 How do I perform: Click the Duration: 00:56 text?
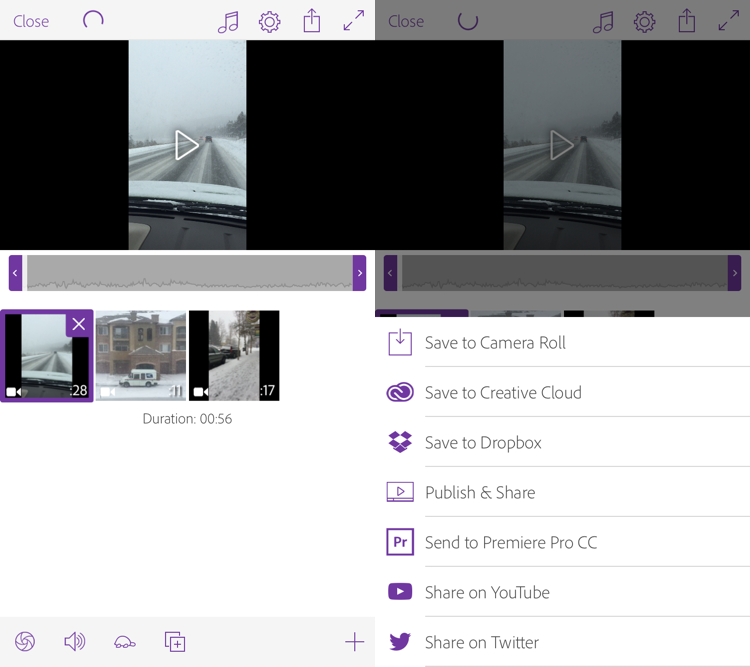[x=188, y=419]
